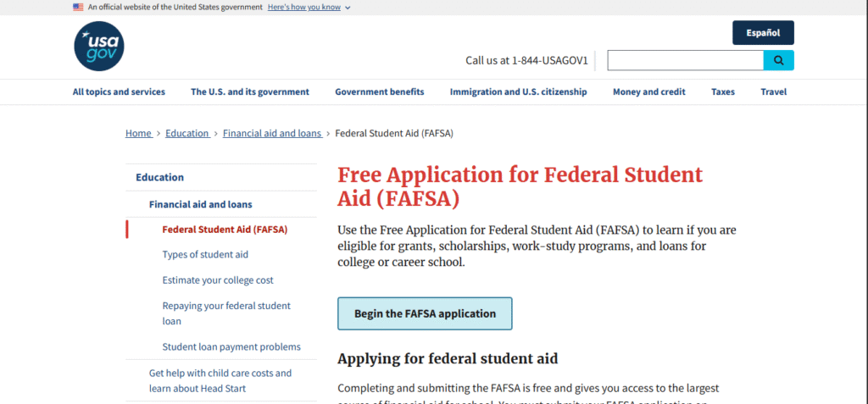
Task: Open Government benefits menu item
Action: pos(379,91)
